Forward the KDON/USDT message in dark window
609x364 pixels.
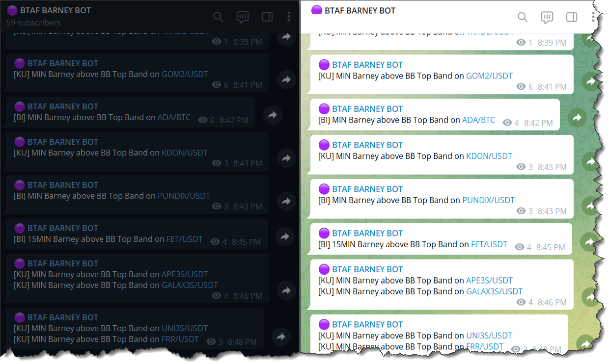point(286,158)
